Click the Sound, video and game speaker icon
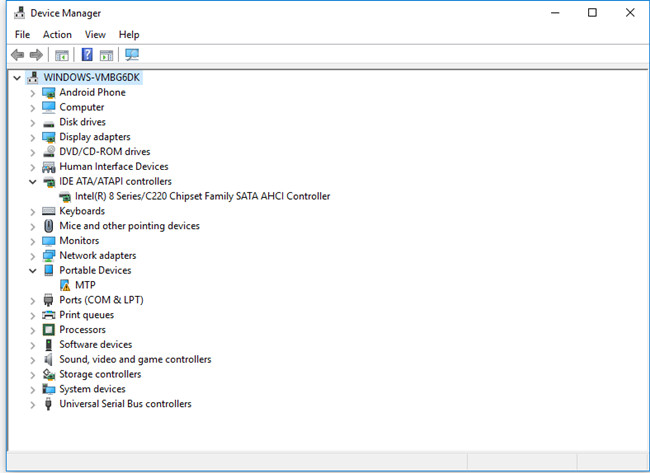Screen dimensions: 650x473 pos(49,359)
